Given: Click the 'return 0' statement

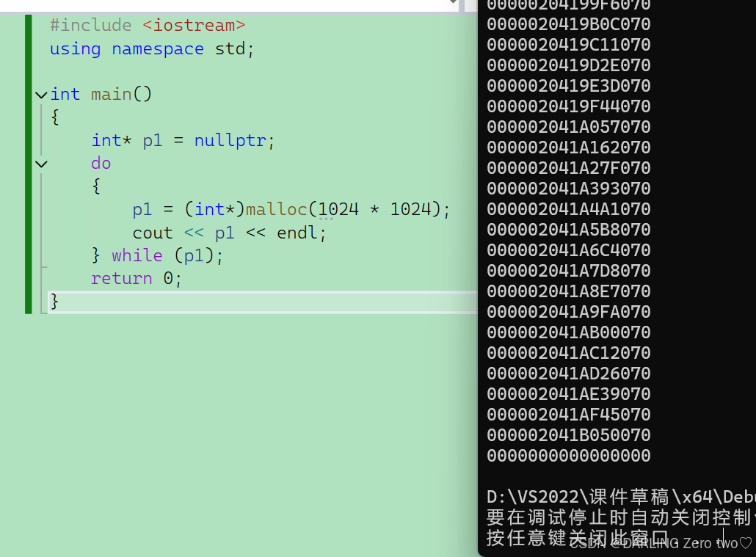Looking at the screenshot, I should (136, 278).
